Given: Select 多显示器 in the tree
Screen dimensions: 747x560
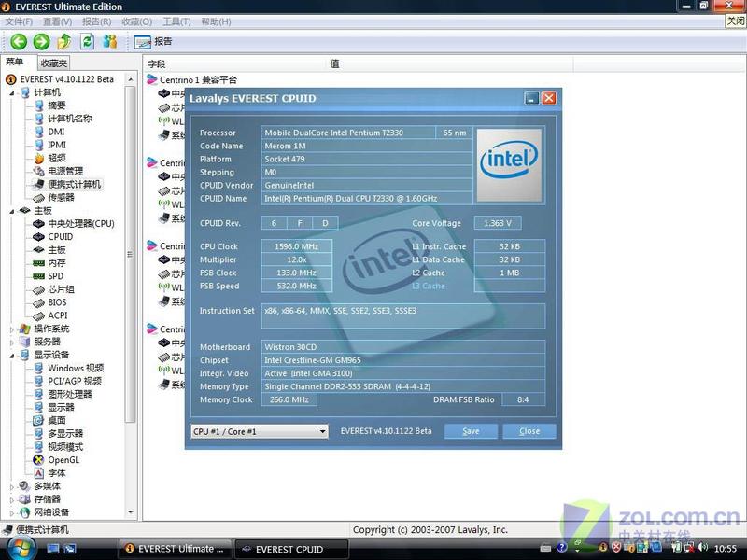Looking at the screenshot, I should coord(65,434).
